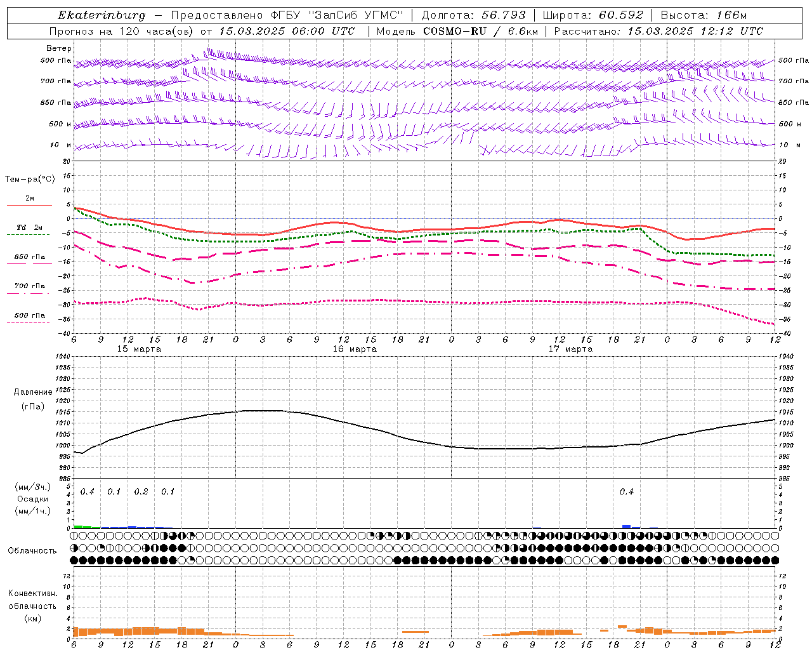Click the solid red '2м' legend line
This screenshot has width=812, height=650.
tap(29, 205)
